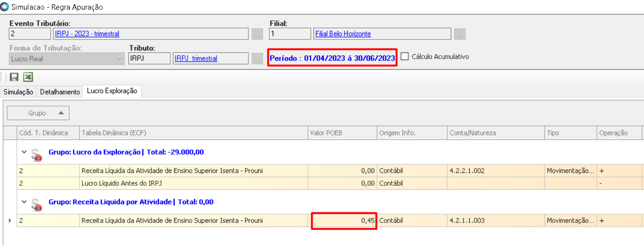The height and width of the screenshot is (245, 644).
Task: Click the Filial code field
Action: pos(290,34)
